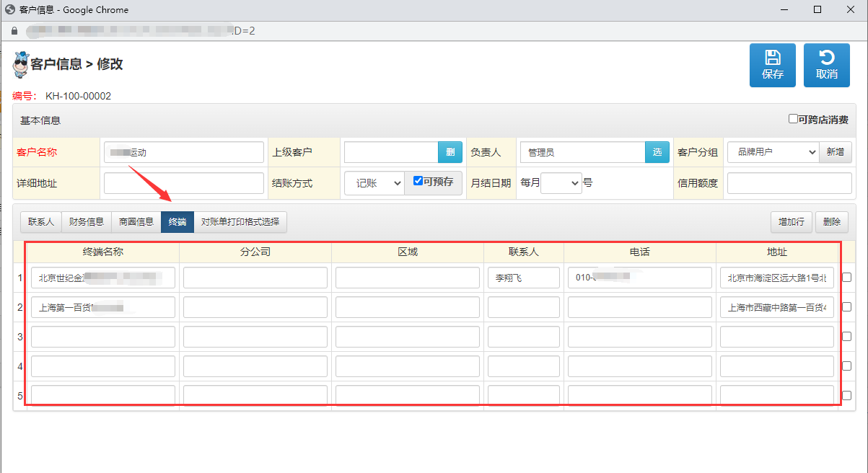
Task: Click the KH-100-00002 customer number
Action: pyautogui.click(x=78, y=96)
